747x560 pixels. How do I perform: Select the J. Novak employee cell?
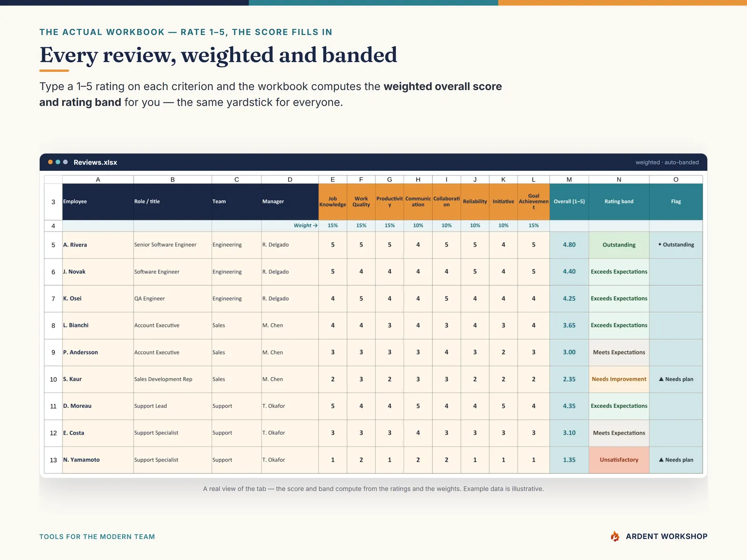(98, 272)
